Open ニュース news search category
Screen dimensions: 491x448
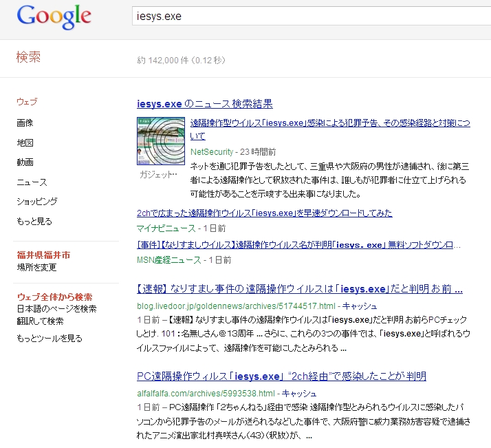[x=32, y=182]
